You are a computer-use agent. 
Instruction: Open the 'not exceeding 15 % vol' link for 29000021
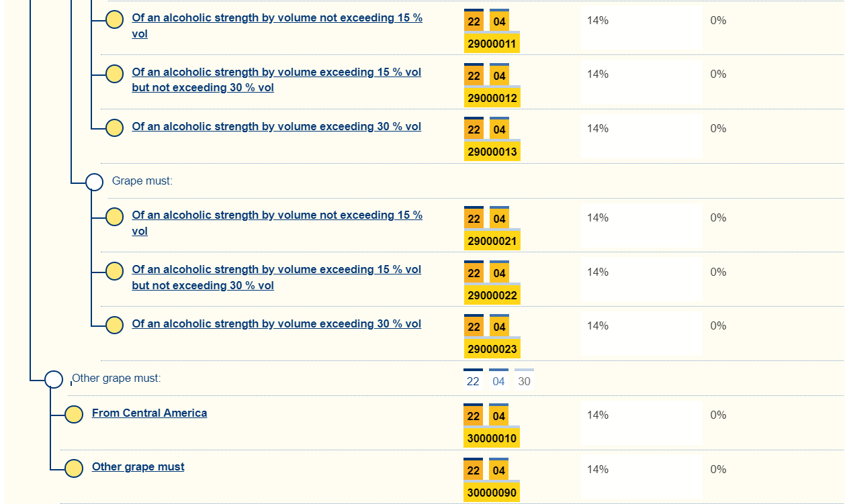click(277, 215)
